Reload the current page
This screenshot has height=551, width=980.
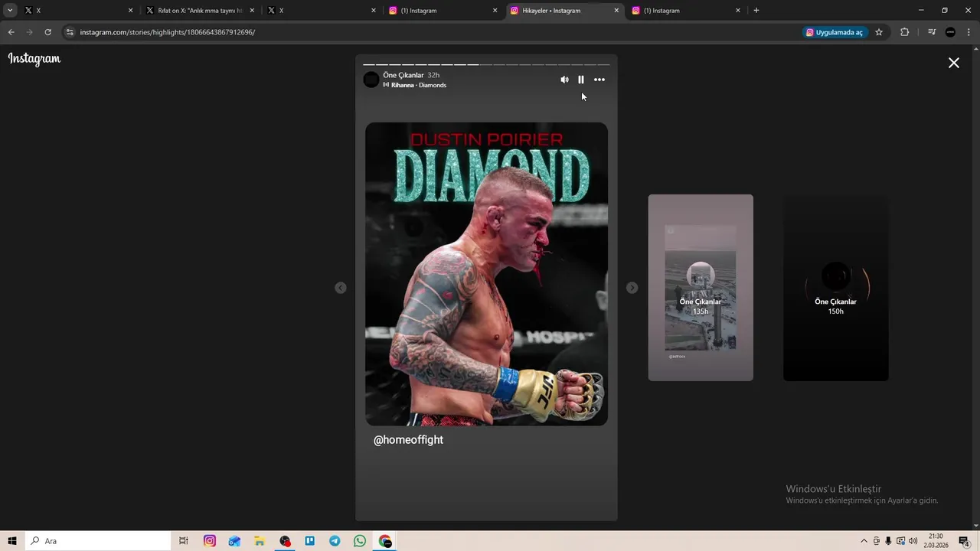pos(47,32)
